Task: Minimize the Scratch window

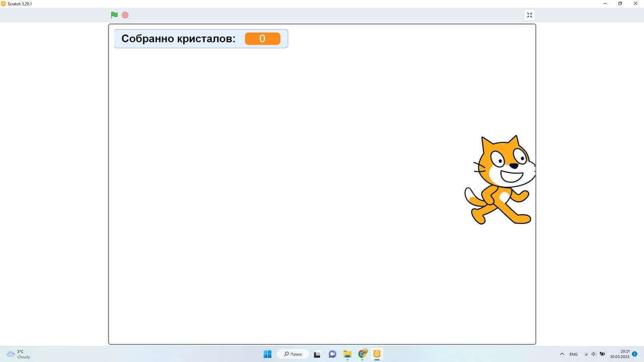Action: tap(605, 4)
